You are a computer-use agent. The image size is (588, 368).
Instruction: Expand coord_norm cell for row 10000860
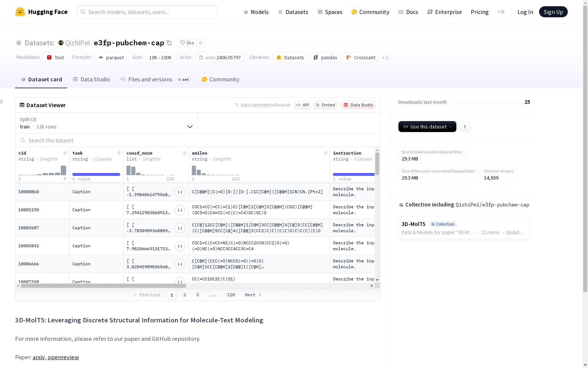(x=180, y=192)
